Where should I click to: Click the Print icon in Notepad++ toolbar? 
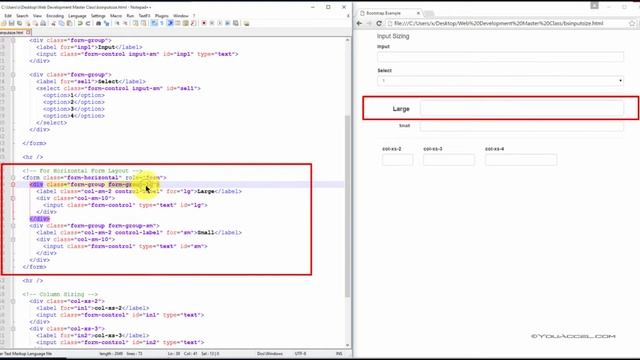(43, 23)
